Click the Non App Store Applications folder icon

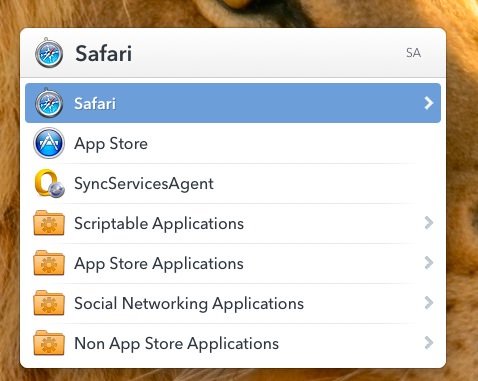click(x=49, y=343)
